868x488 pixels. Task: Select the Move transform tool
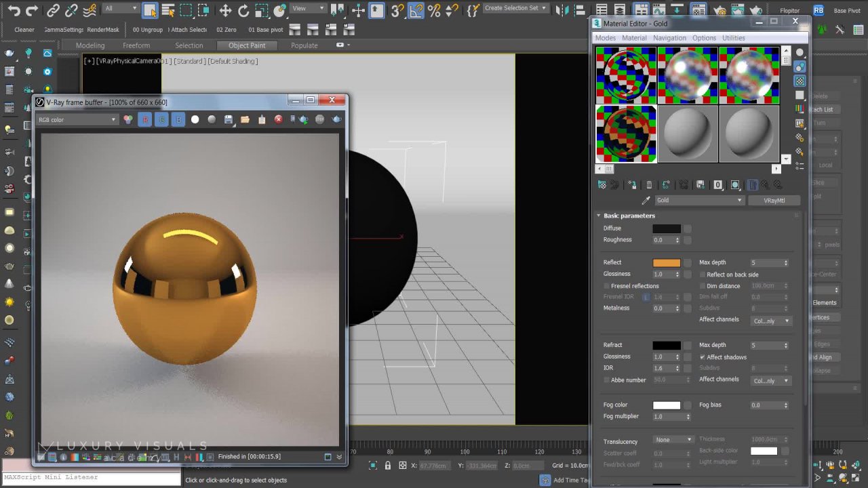(226, 10)
